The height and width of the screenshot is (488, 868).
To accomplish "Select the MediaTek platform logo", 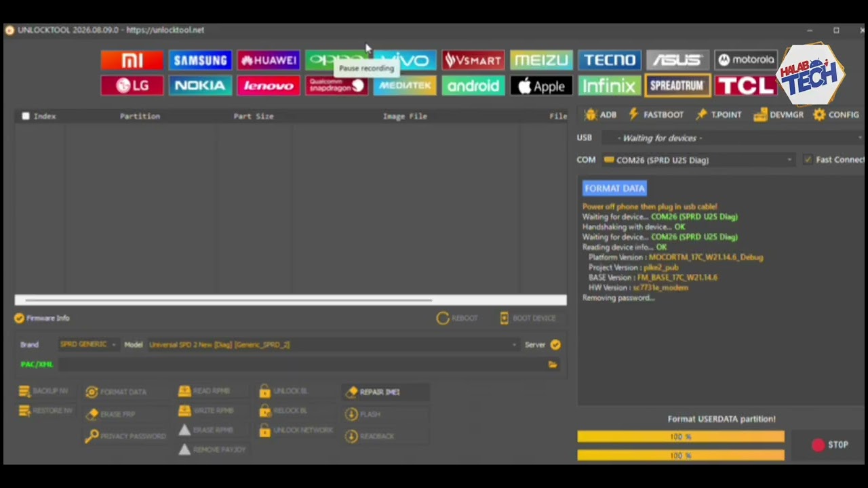I will pos(405,85).
